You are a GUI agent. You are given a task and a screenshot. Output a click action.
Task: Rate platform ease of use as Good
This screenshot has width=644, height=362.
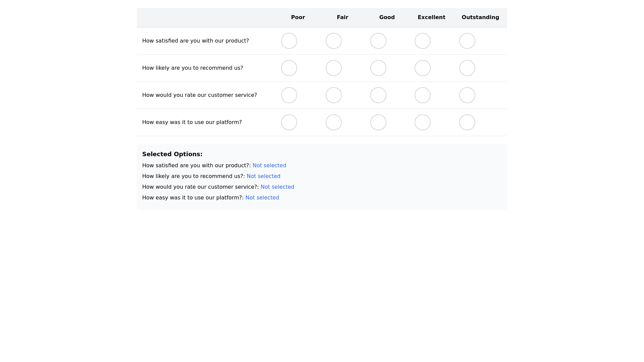(x=378, y=122)
